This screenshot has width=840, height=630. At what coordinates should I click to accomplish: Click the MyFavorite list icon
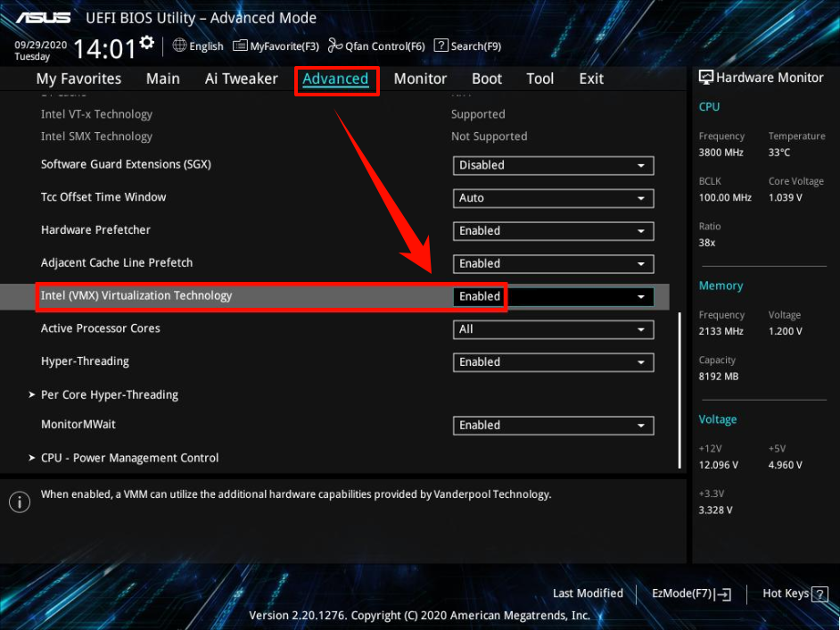(240, 46)
